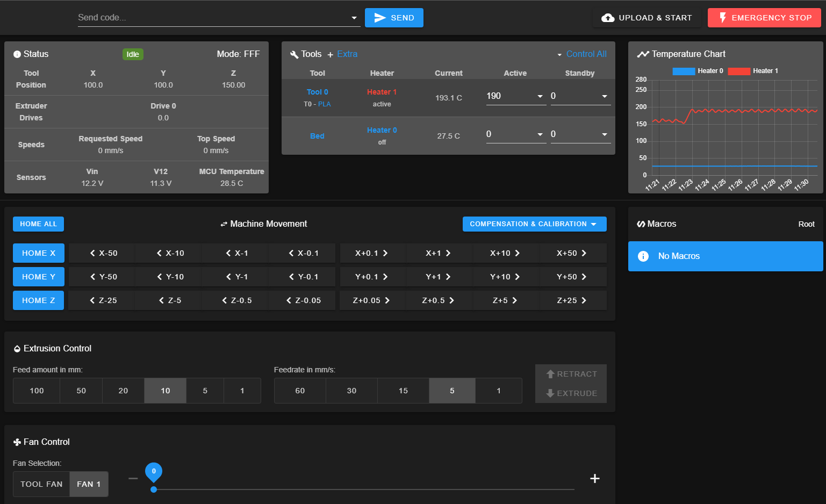Click the Temperature Chart icon
Screen dimensions: 826x504
click(643, 54)
